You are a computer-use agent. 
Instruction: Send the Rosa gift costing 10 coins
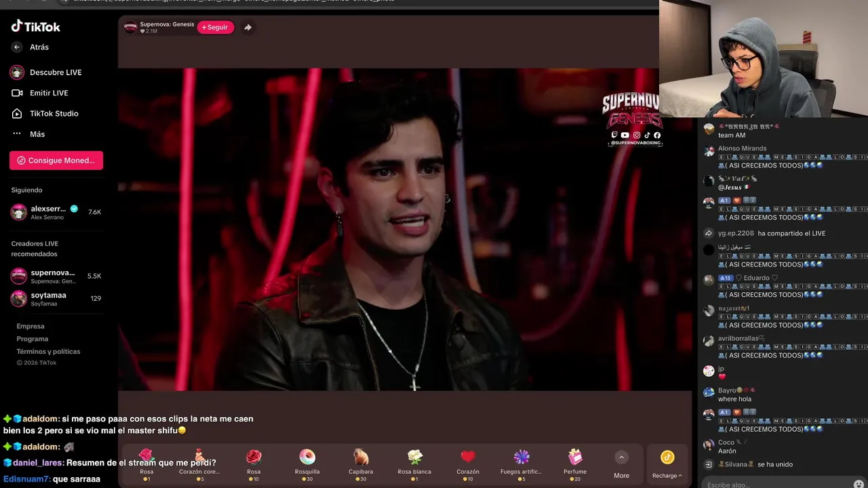pyautogui.click(x=254, y=464)
